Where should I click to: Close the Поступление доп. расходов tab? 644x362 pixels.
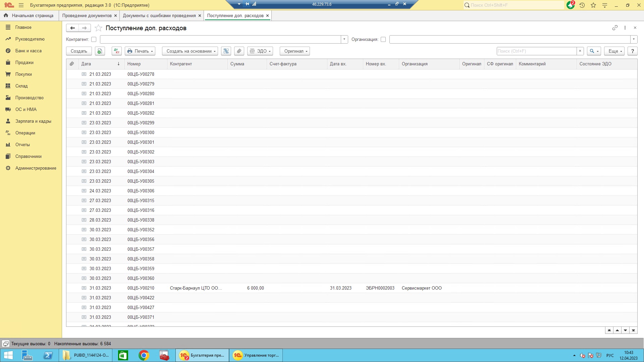click(x=267, y=15)
